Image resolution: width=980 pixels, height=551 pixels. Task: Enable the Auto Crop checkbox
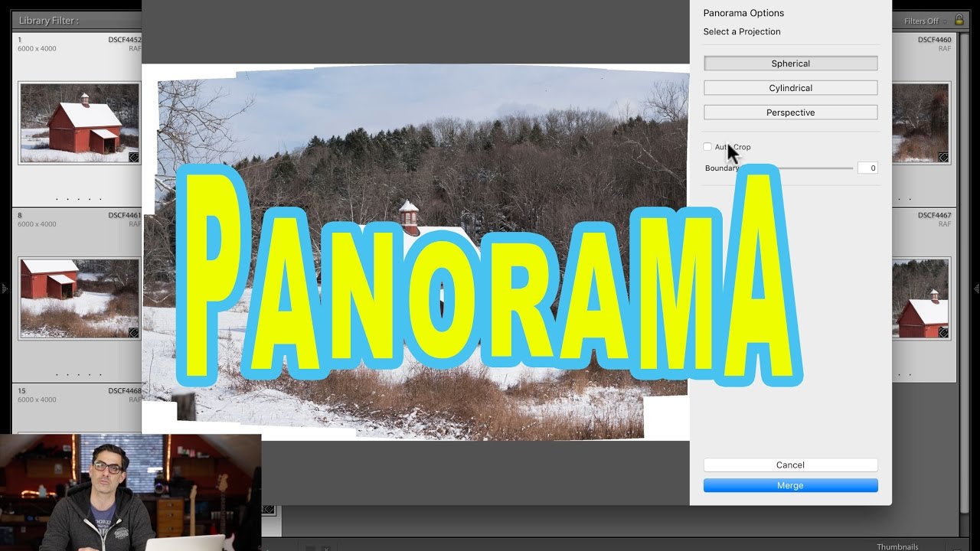(x=707, y=146)
